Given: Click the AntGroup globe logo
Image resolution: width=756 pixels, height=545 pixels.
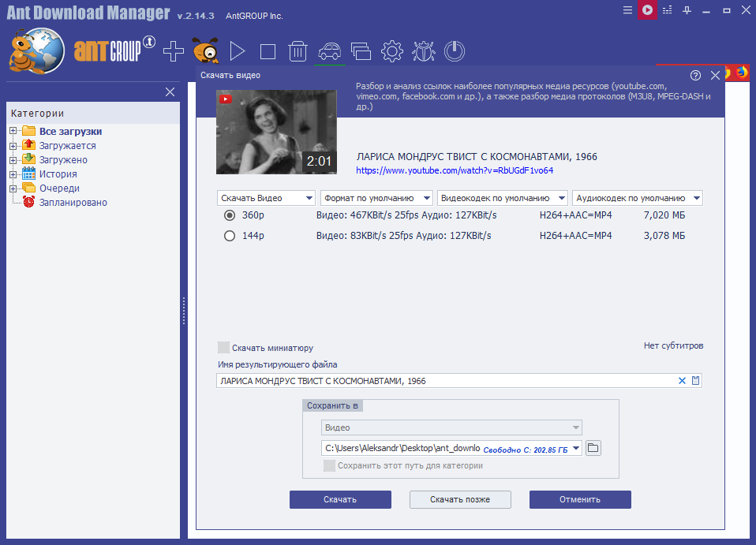Looking at the screenshot, I should click(x=36, y=50).
